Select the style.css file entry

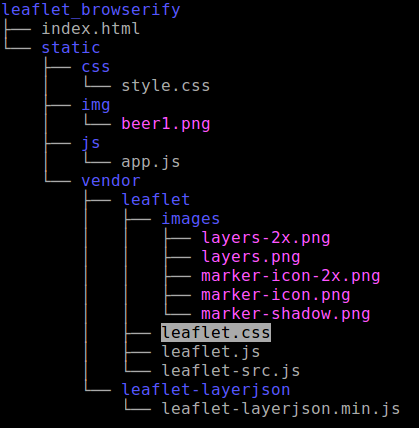click(x=166, y=86)
